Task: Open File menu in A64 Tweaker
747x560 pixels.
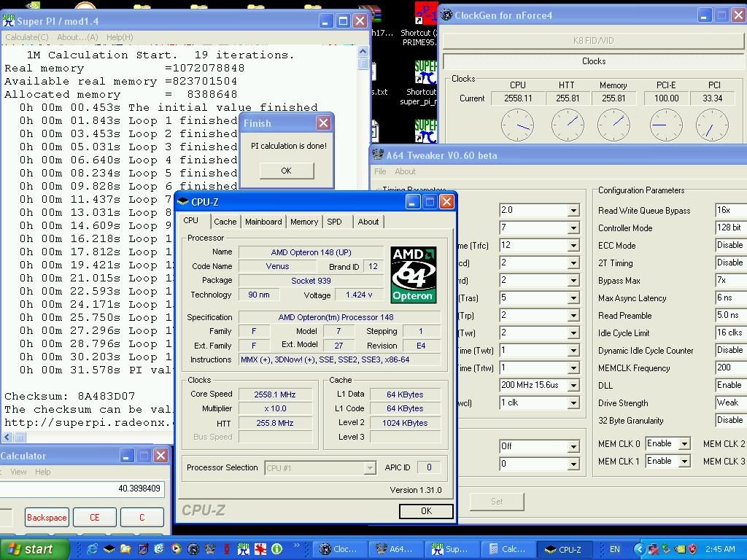Action: (x=380, y=172)
